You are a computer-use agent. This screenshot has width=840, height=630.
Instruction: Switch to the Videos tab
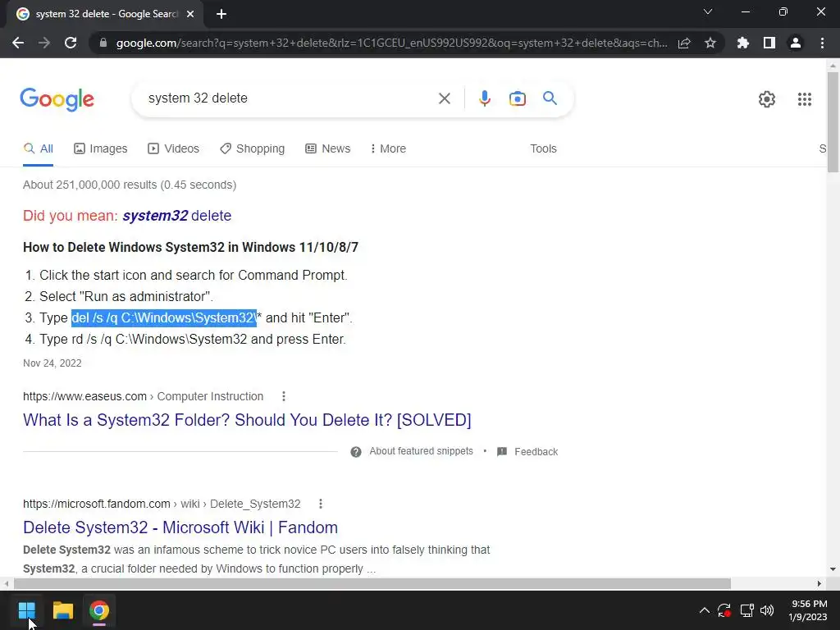coord(174,148)
